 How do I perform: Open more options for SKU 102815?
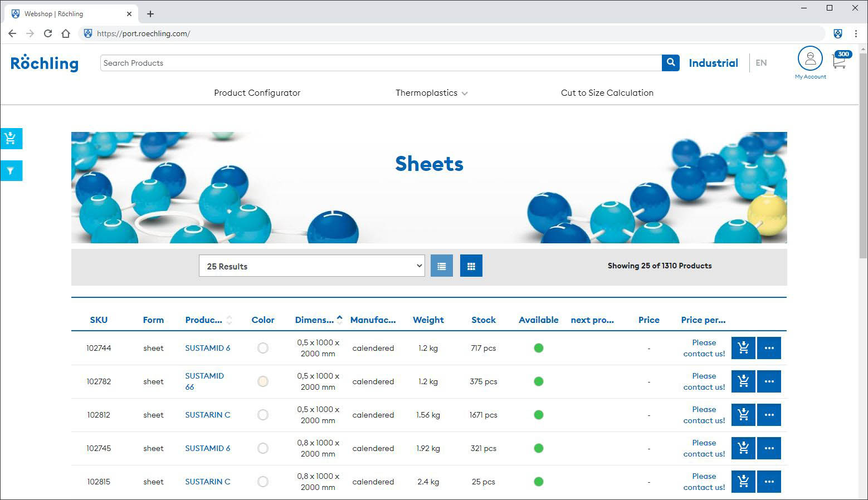tap(769, 482)
